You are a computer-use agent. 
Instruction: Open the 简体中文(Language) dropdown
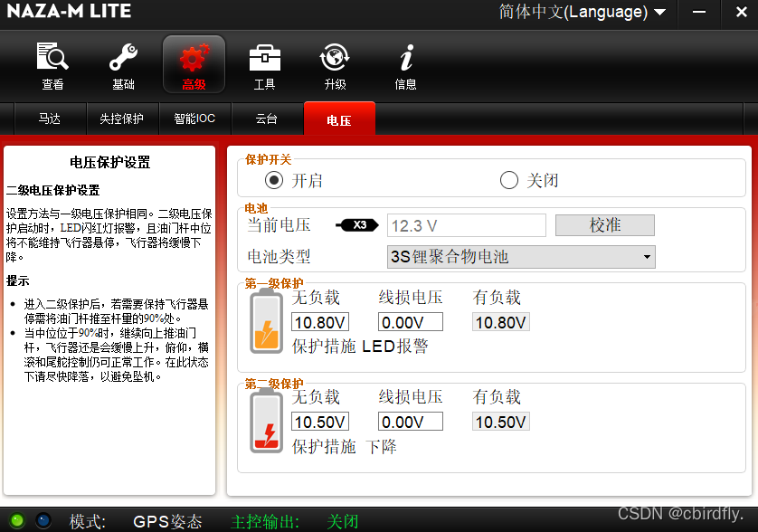point(583,12)
